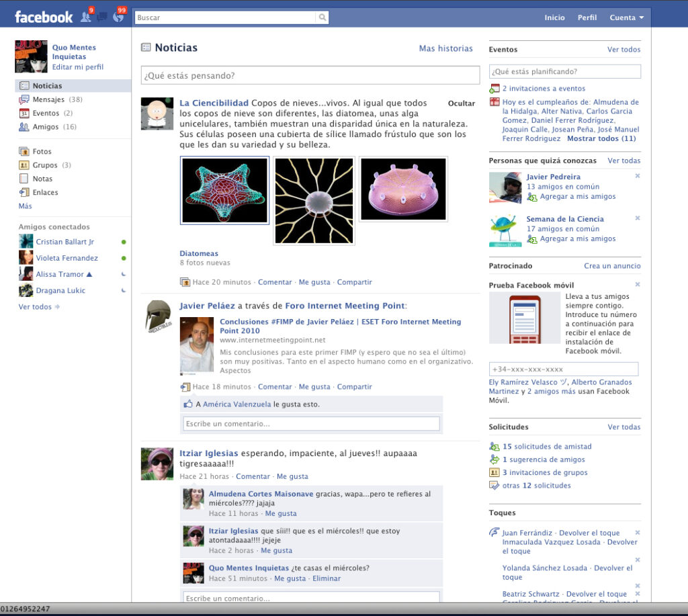Open the notifications globe icon with 99 badge
The image size is (688, 616).
(x=118, y=17)
